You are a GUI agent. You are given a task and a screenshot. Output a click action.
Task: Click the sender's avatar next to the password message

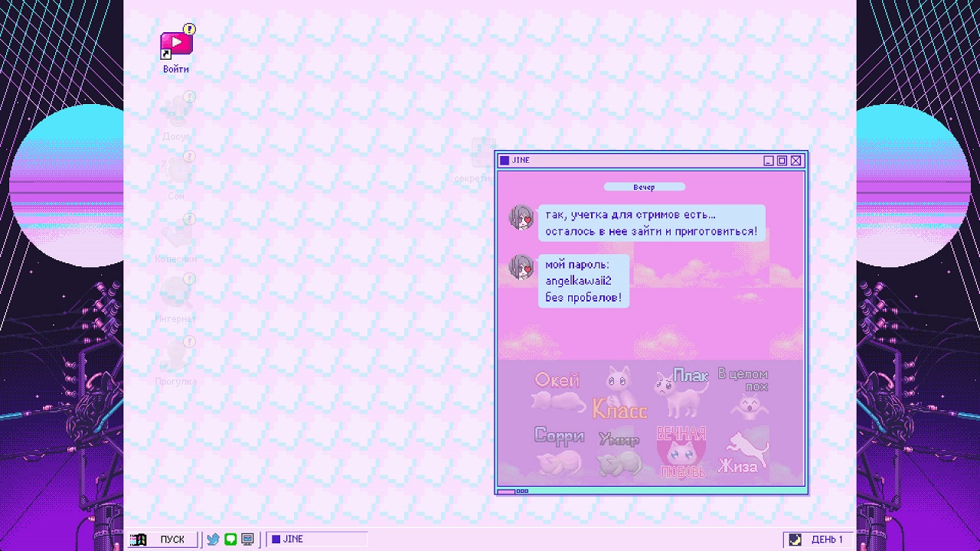pos(521,269)
